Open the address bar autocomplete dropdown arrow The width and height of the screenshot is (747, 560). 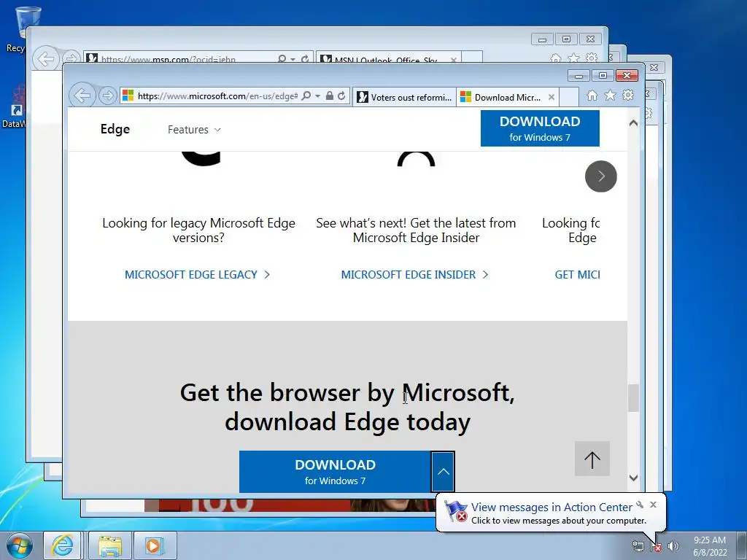pos(318,96)
